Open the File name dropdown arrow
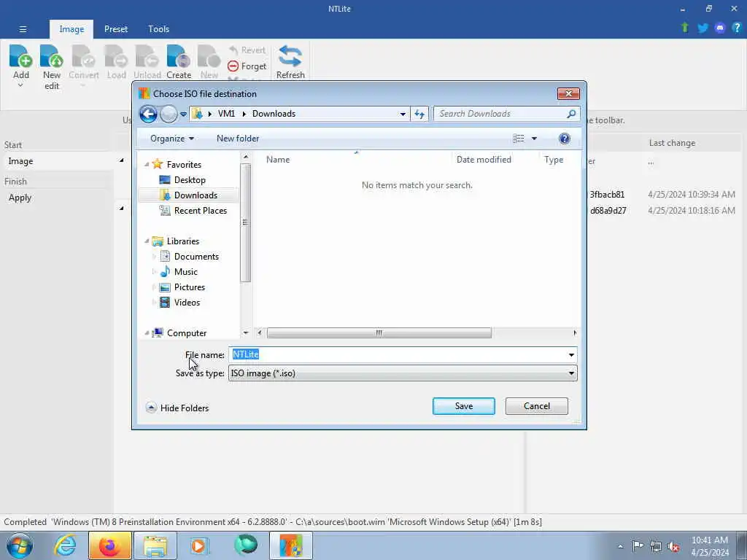Screen dimensions: 747x560 [x=570, y=355]
